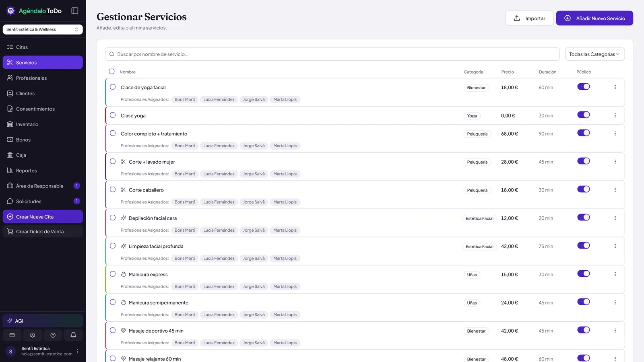Go to Citas in the sidebar

(x=43, y=47)
